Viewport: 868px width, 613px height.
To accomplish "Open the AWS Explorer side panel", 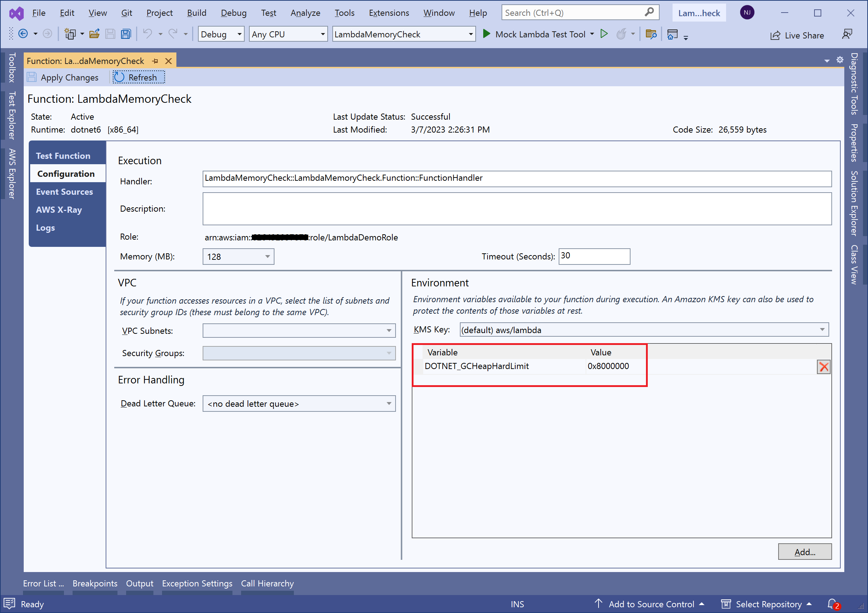I will coord(12,174).
